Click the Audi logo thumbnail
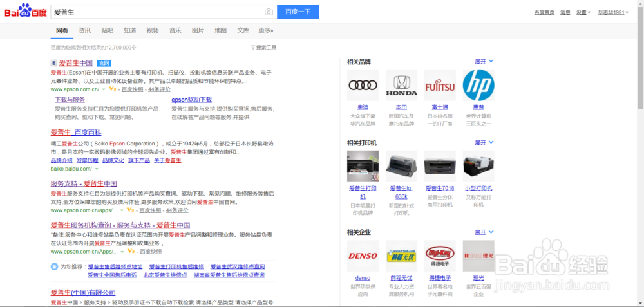Screen dimensions: 644x307 pyautogui.click(x=363, y=85)
